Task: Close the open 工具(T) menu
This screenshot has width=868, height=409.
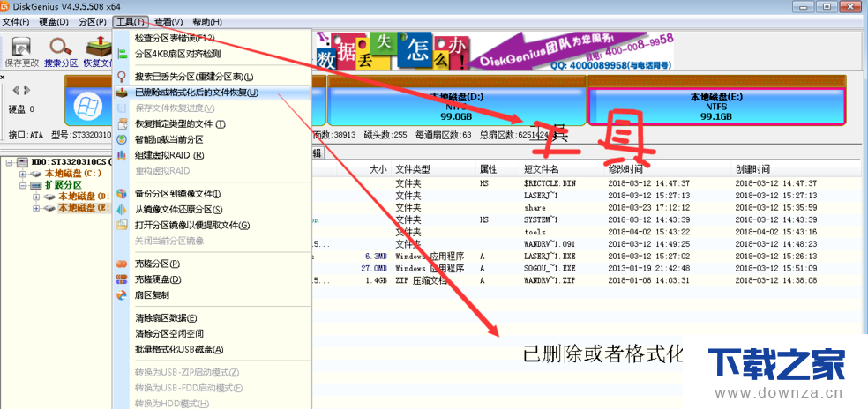Action: click(x=130, y=21)
